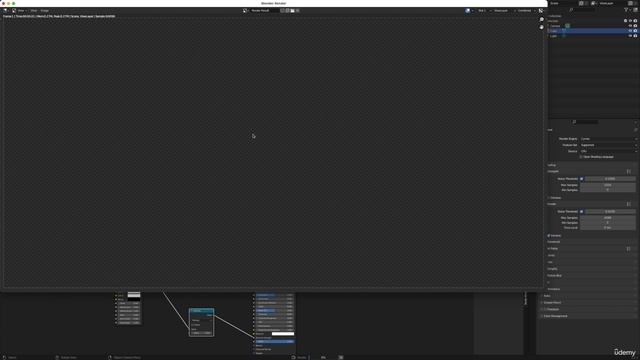
Task: Open the editor type menu in render window
Action: 6,11
